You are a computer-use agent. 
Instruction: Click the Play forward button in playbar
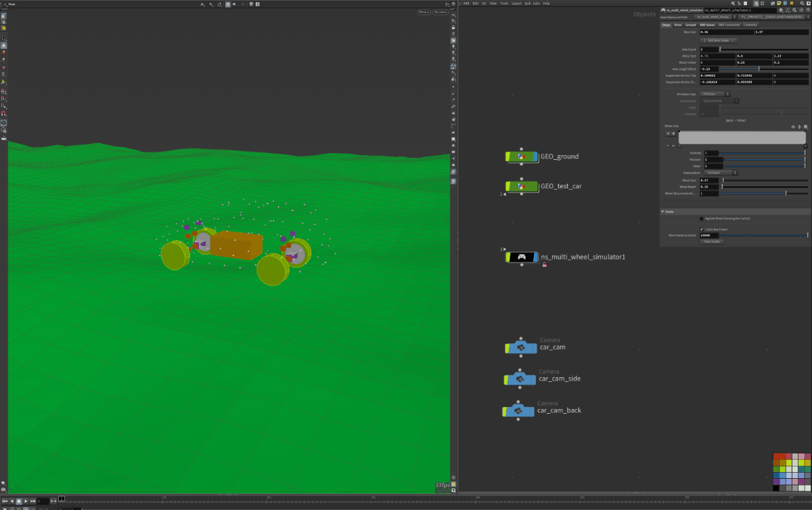(26, 501)
